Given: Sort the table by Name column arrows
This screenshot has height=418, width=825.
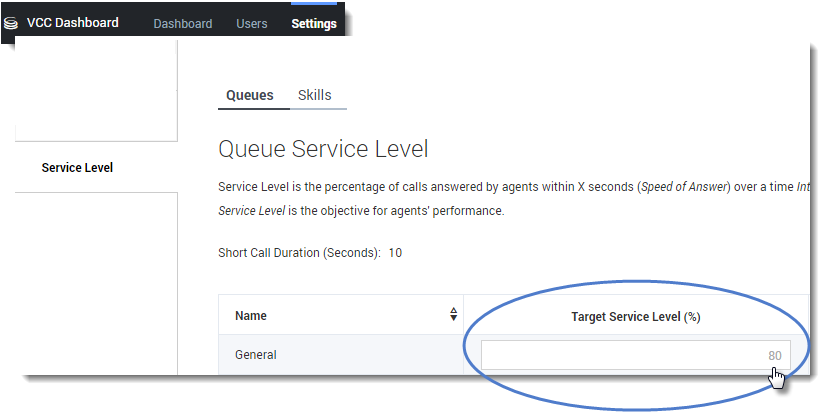Looking at the screenshot, I should 455,316.
